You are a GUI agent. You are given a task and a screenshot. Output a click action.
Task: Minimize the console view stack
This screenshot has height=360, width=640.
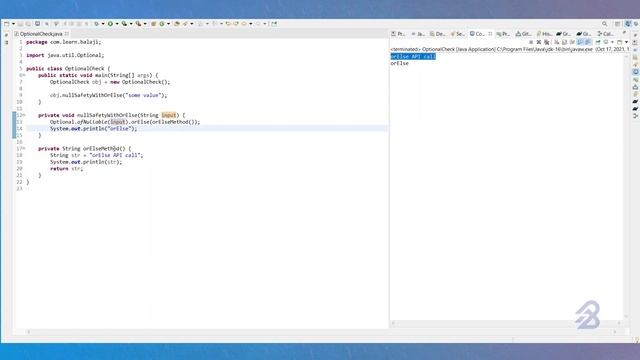click(624, 32)
